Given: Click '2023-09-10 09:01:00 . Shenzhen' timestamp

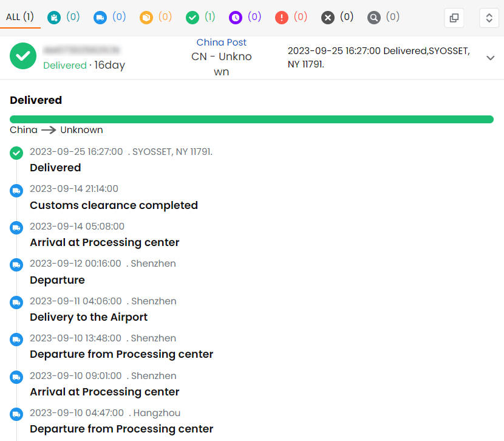Looking at the screenshot, I should tap(103, 376).
